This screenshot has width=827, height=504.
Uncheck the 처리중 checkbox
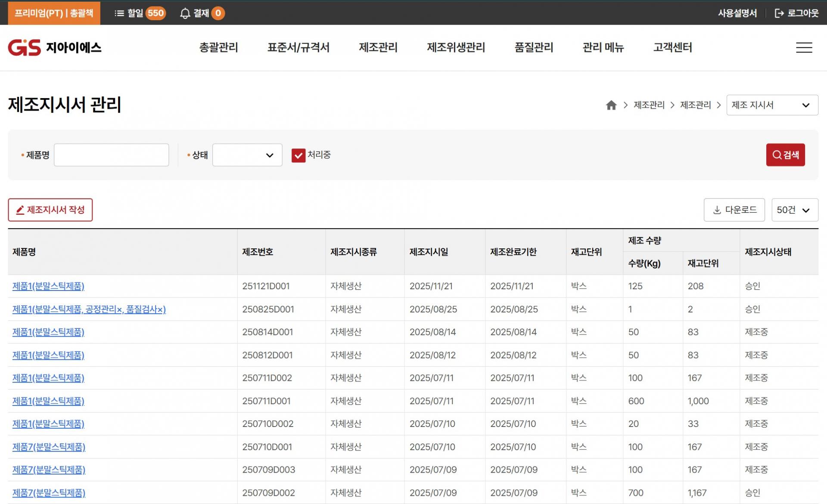coord(298,155)
